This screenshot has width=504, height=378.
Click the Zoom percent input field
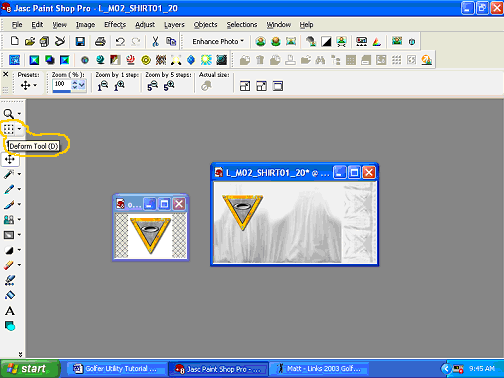(x=61, y=84)
